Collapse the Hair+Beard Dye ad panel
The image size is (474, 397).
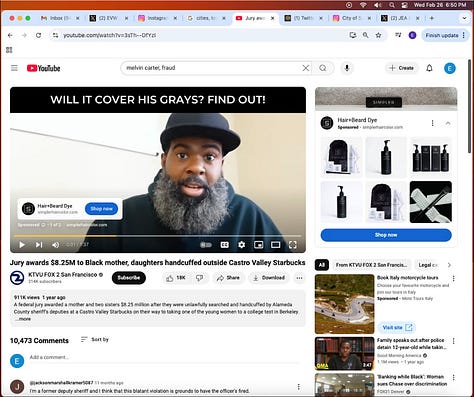coord(448,123)
